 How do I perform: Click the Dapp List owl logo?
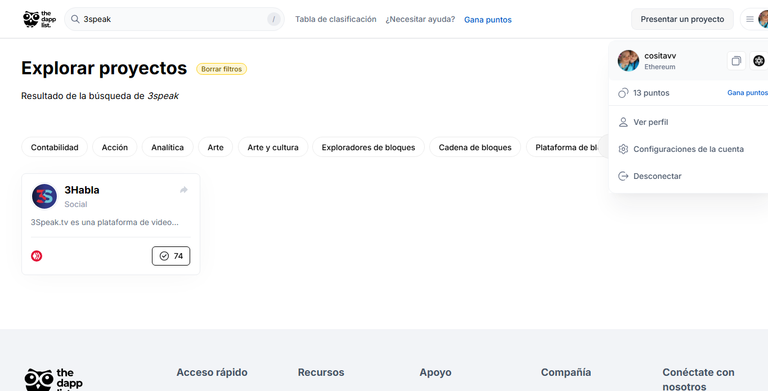pyautogui.click(x=39, y=19)
